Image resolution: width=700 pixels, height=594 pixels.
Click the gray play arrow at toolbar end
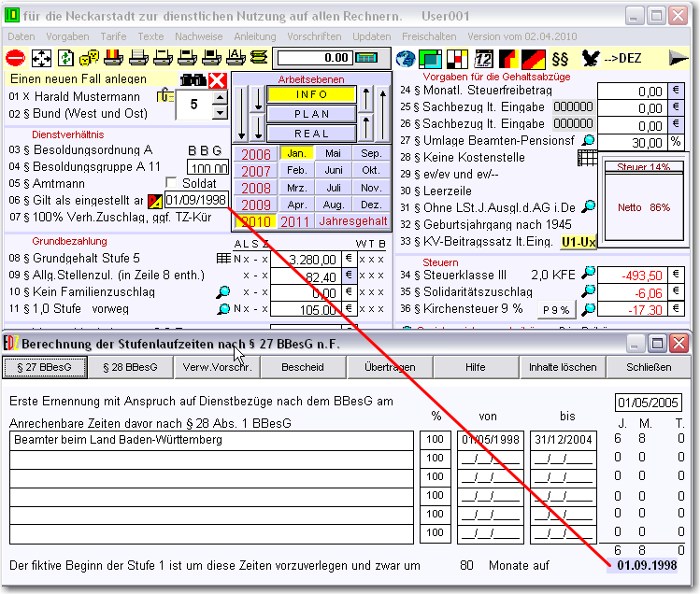[679, 59]
